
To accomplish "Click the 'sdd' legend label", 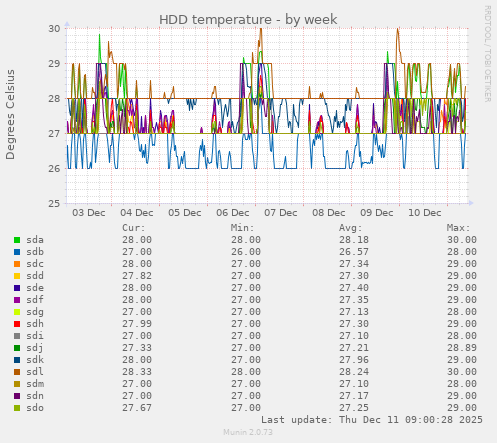I will [x=35, y=276].
